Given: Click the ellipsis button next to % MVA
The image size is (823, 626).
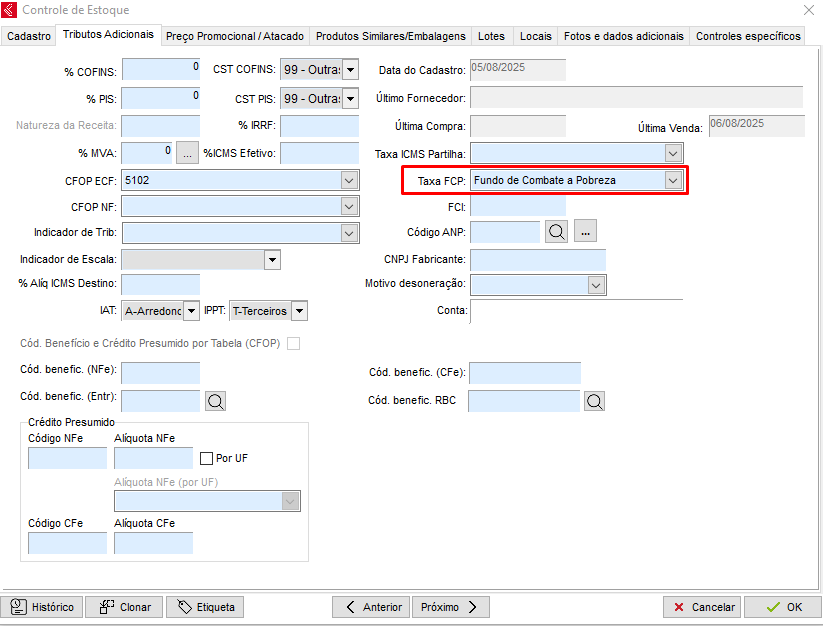Looking at the screenshot, I should point(187,153).
